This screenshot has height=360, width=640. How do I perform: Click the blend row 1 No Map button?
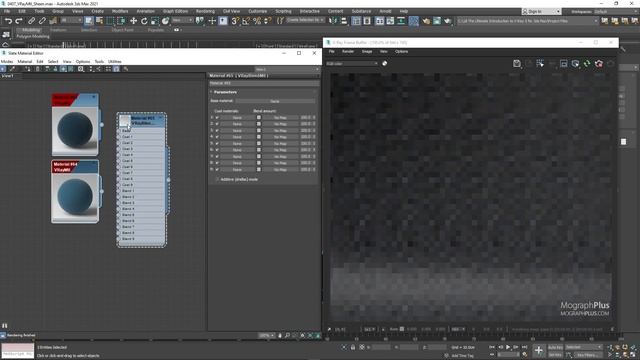coord(280,118)
